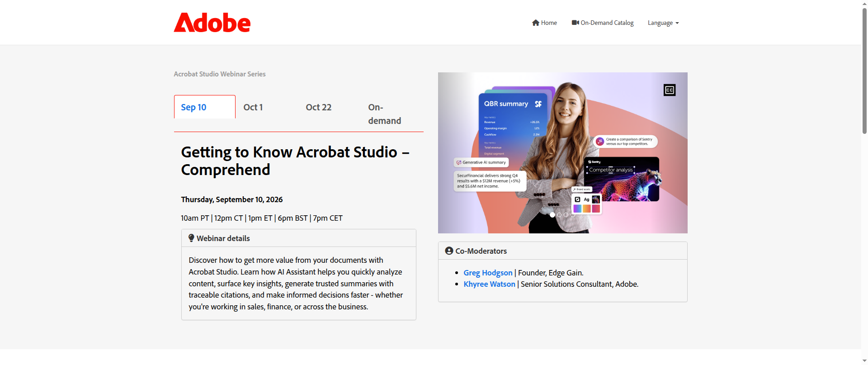
Task: Open Khyree Watson's profile link
Action: [x=489, y=284]
